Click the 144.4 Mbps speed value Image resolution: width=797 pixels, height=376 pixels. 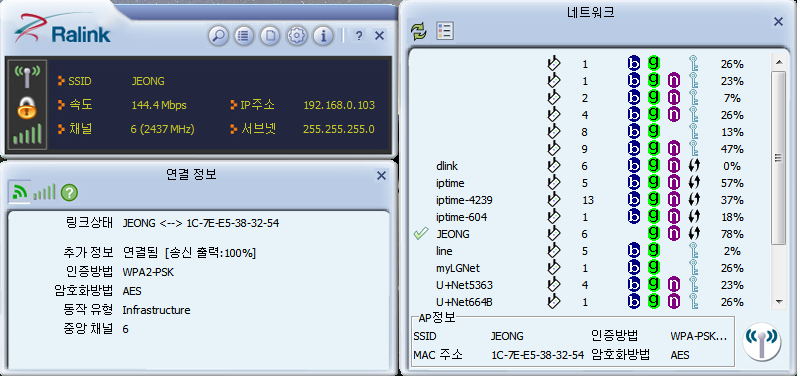coord(159,106)
